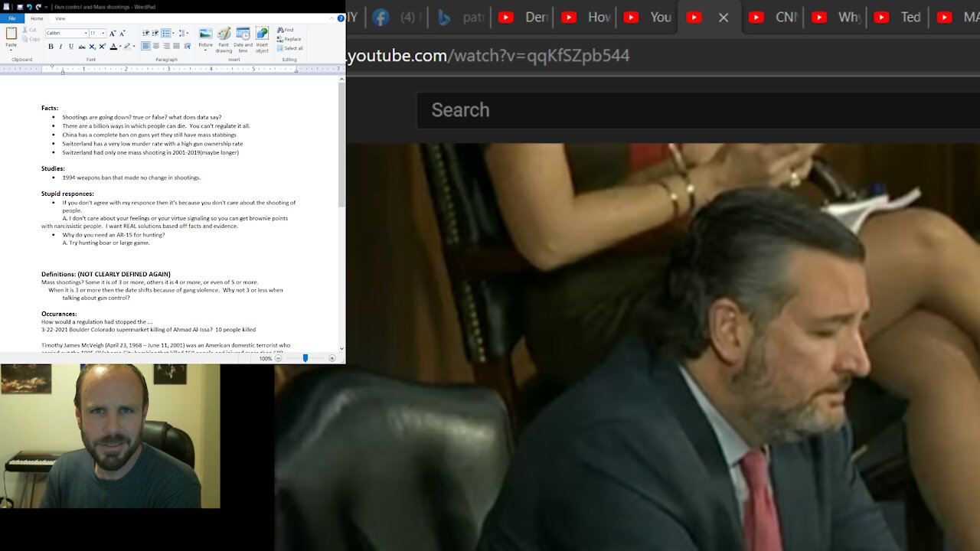This screenshot has width=980, height=551.
Task: Click the zoom out minus button
Action: [x=279, y=358]
